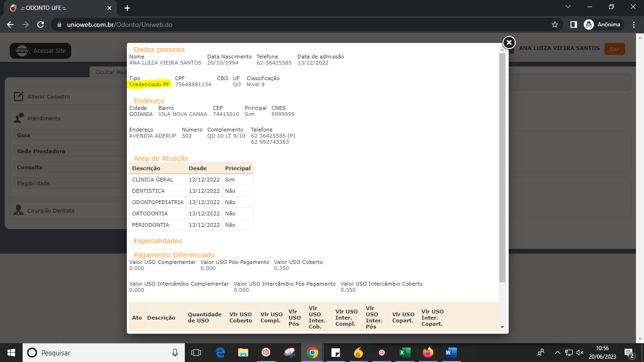Open Excel from the taskbar
The width and height of the screenshot is (644, 362).
(405, 353)
